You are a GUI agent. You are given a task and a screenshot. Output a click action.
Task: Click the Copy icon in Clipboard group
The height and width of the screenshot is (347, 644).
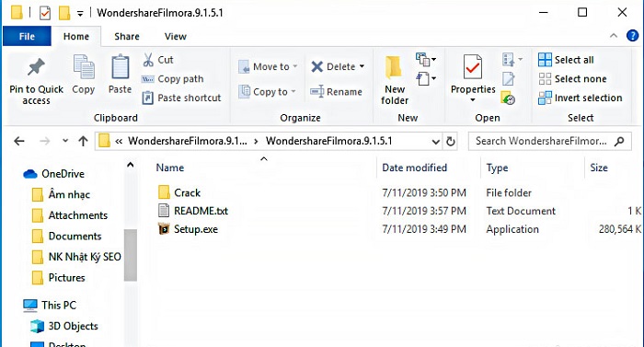tap(84, 67)
